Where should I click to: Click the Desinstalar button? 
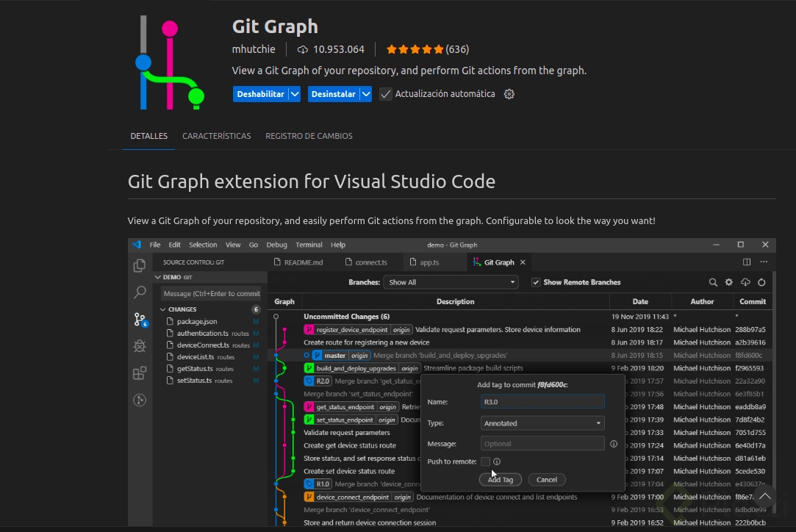(x=333, y=94)
